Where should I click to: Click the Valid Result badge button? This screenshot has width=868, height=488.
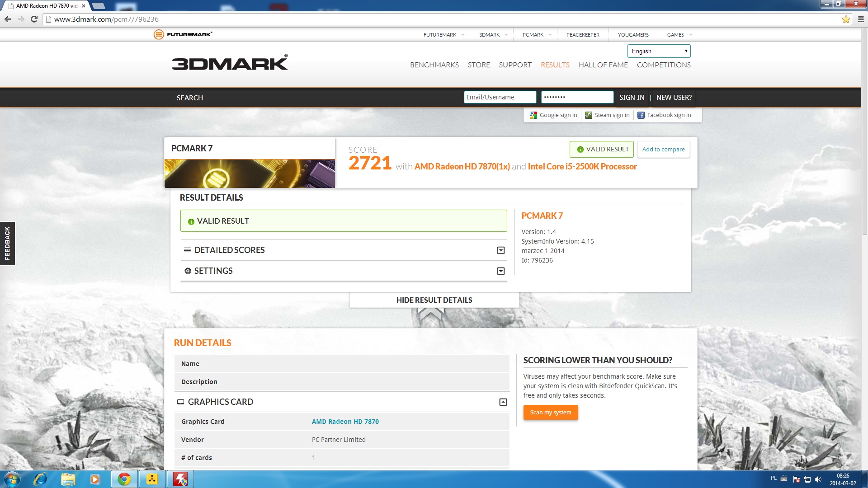click(x=601, y=150)
